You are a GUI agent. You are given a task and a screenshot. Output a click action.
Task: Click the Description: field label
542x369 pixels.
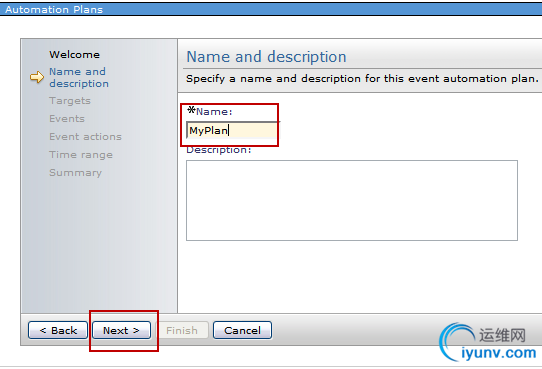[219, 150]
